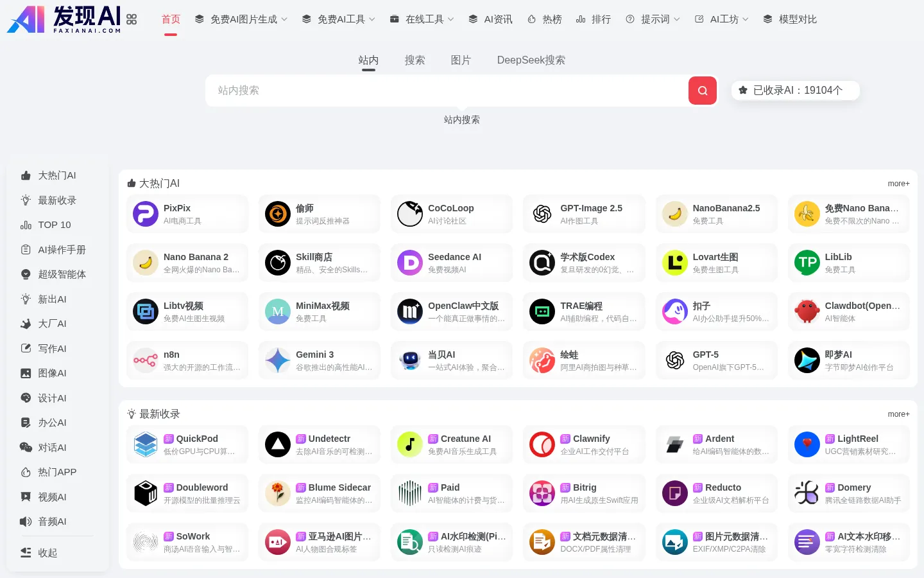This screenshot has width=924, height=578.
Task: Expand the 免费AI图片生成 dropdown
Action: [241, 19]
